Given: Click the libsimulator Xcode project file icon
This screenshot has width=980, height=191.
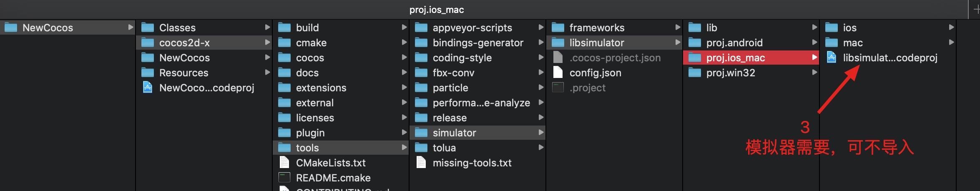Looking at the screenshot, I should [x=831, y=58].
